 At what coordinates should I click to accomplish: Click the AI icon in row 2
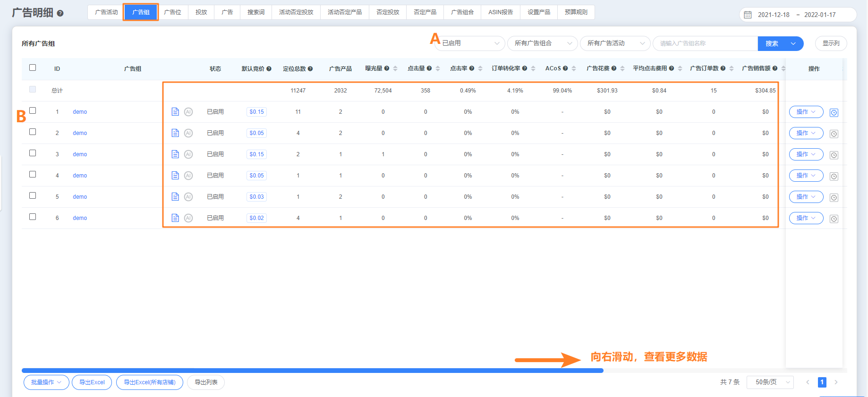188,133
